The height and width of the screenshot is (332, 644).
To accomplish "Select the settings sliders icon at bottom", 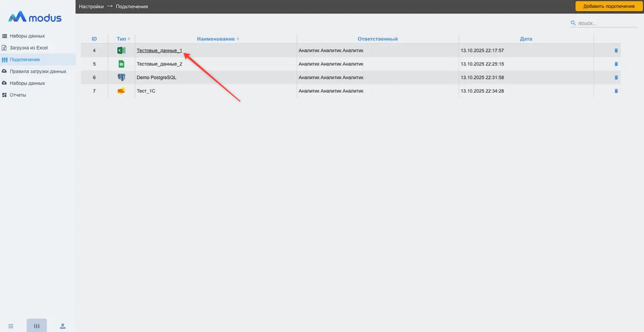I will point(37,326).
